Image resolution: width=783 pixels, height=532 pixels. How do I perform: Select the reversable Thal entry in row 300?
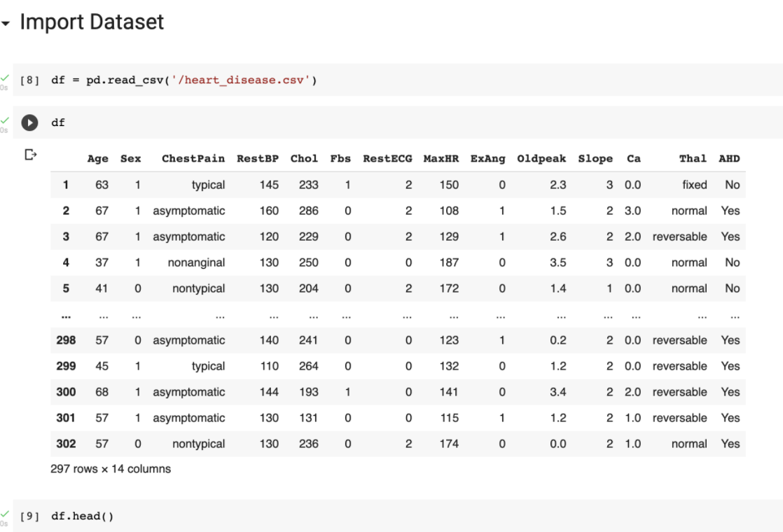(679, 392)
